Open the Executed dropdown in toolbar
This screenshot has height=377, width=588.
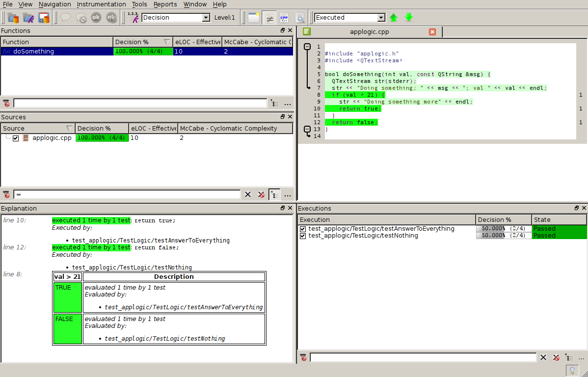point(380,17)
